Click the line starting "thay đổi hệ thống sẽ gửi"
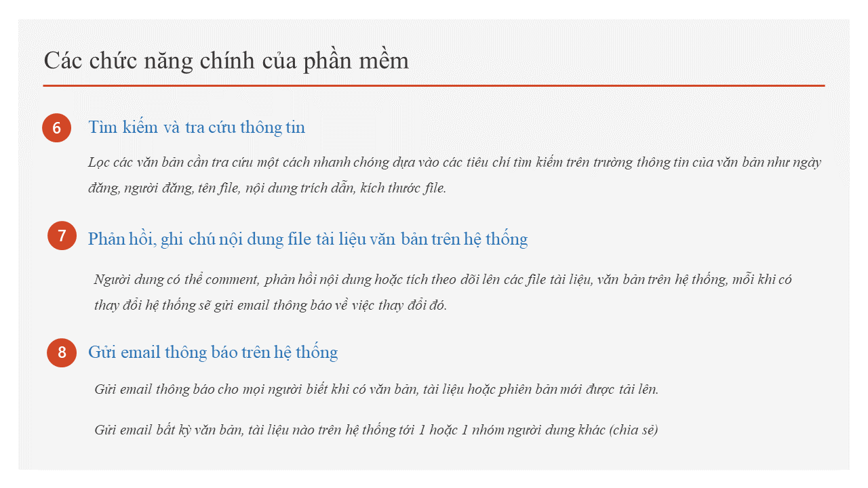 click(271, 305)
